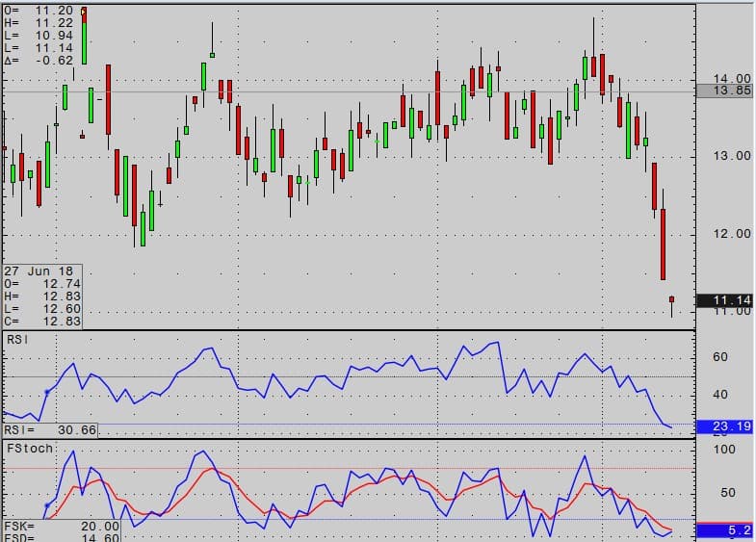
Task: Click the L= 11.14 header value
Action: point(39,48)
